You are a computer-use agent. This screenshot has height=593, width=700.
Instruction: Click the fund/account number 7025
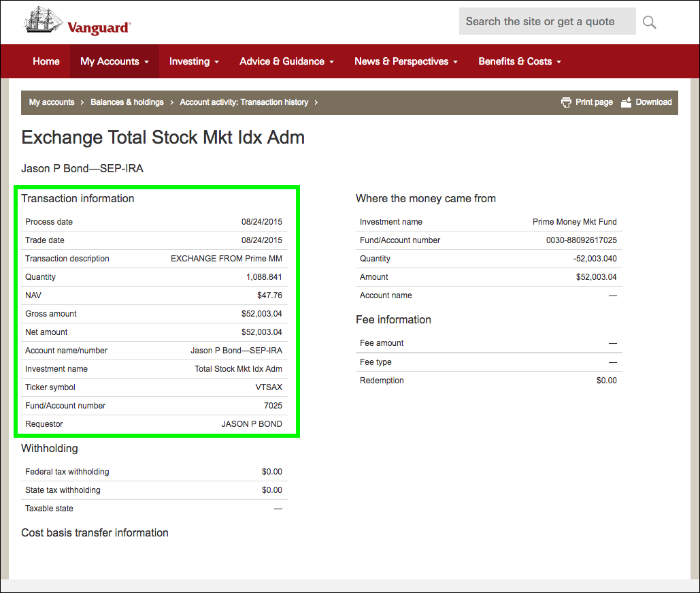(273, 405)
